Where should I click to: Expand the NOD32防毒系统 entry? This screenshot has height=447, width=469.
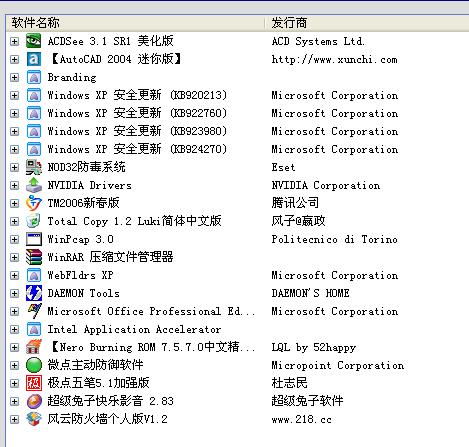[x=14, y=167]
